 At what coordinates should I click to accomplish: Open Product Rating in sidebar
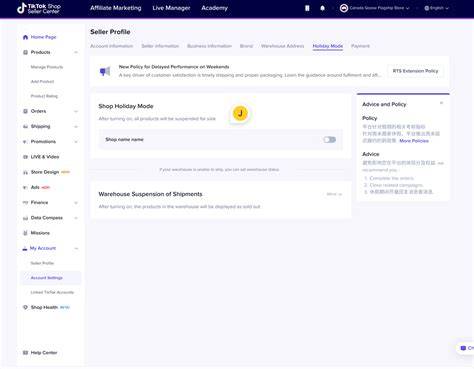(x=44, y=96)
